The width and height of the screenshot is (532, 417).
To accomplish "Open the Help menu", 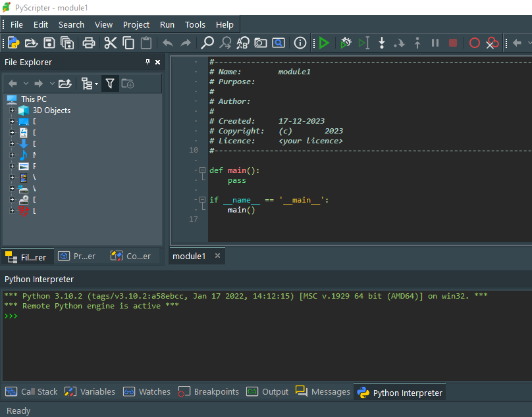I will pos(225,25).
